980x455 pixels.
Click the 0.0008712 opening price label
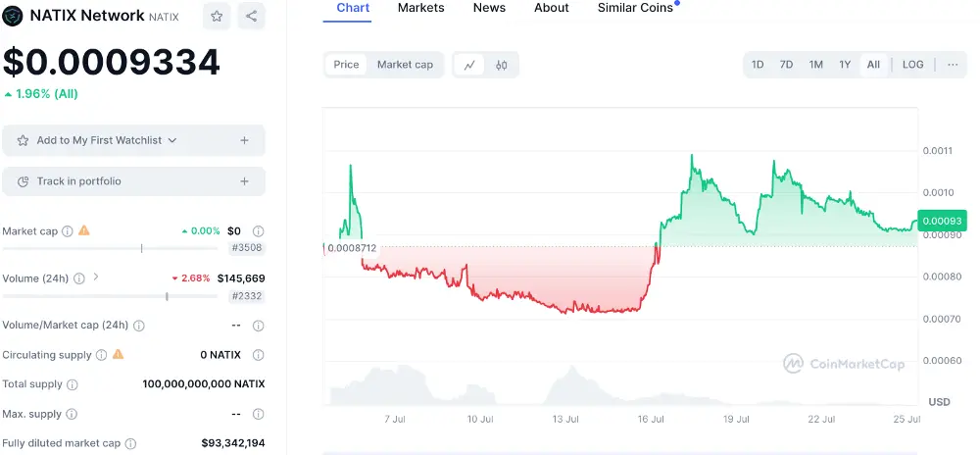(351, 248)
